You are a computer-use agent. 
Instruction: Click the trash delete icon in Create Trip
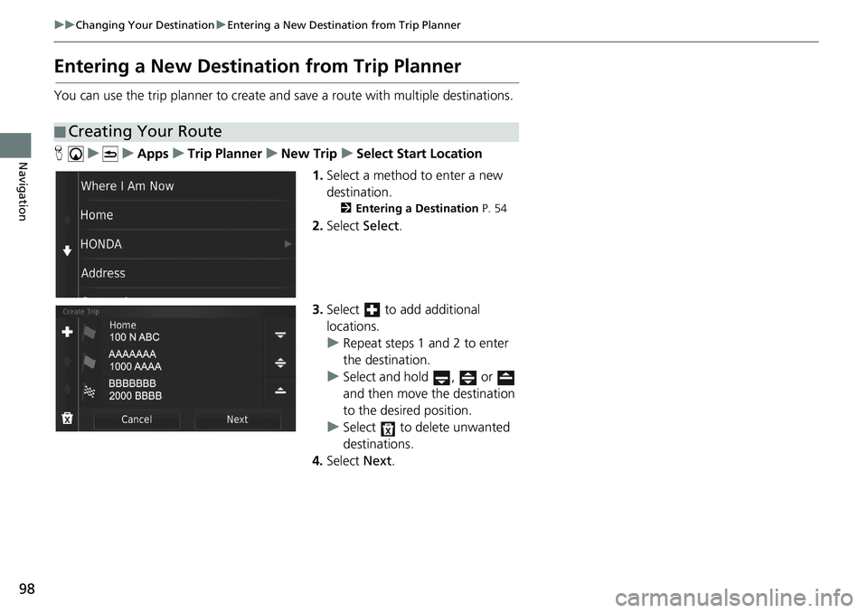click(67, 418)
